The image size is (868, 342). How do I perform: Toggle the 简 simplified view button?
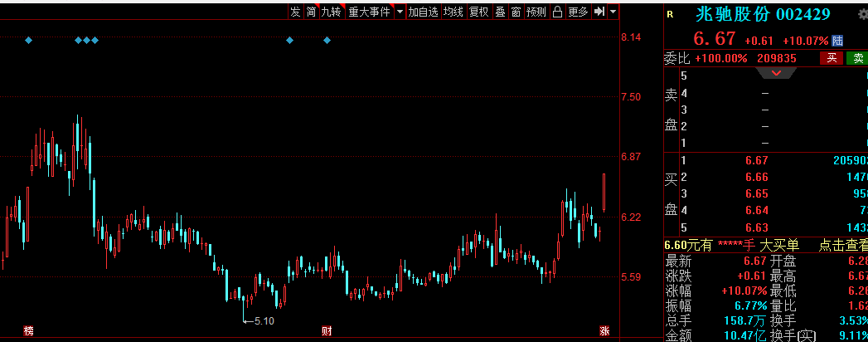tap(311, 12)
